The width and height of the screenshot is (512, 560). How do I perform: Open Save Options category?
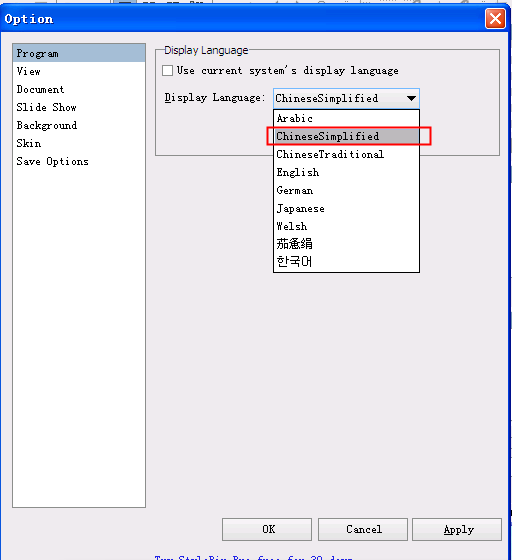click(79, 161)
